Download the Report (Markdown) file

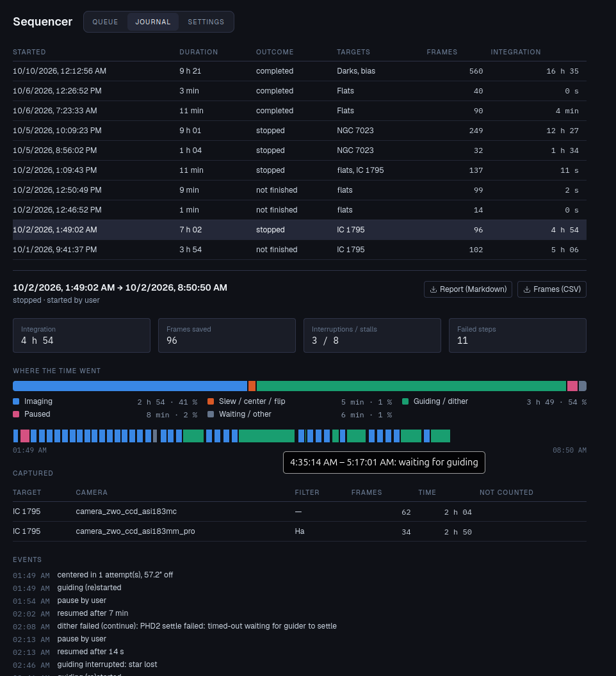tap(468, 289)
